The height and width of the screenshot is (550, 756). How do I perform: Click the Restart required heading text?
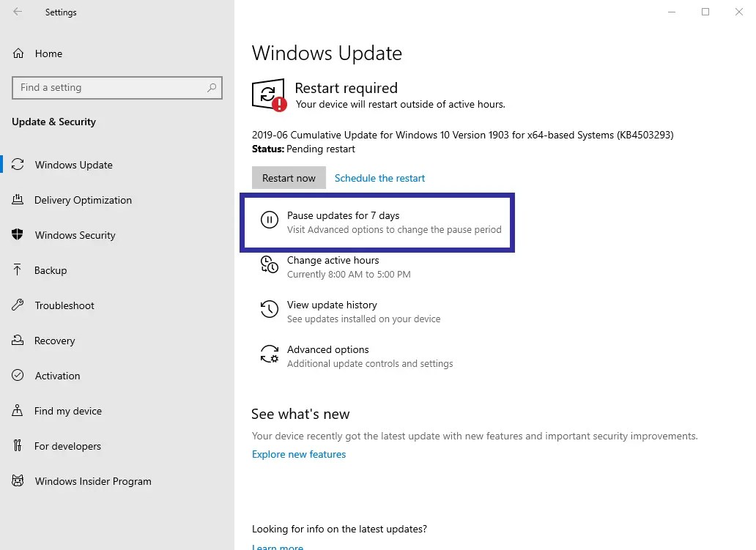346,88
